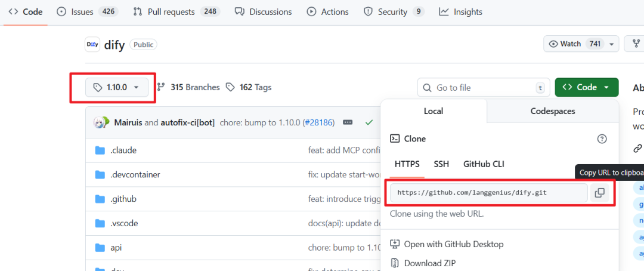This screenshot has height=271, width=644.
Task: Click the 'chore: bump to 1.10.0' commit title
Action: 261,122
